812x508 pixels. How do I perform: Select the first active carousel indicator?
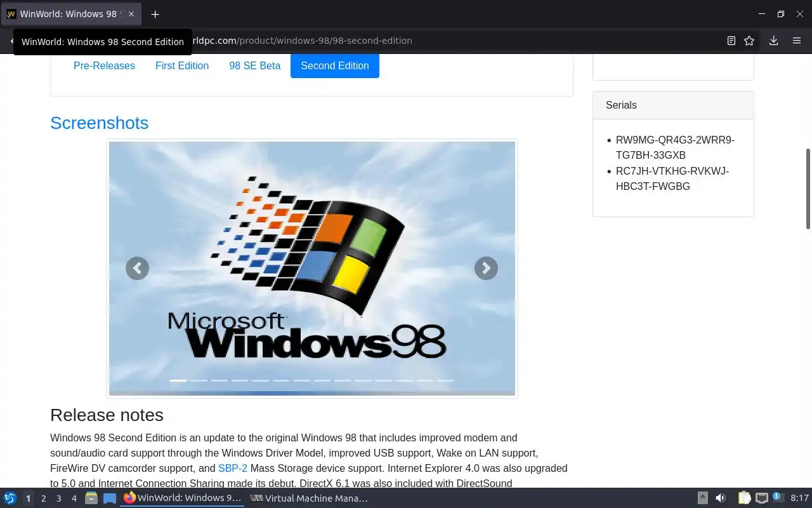(178, 380)
